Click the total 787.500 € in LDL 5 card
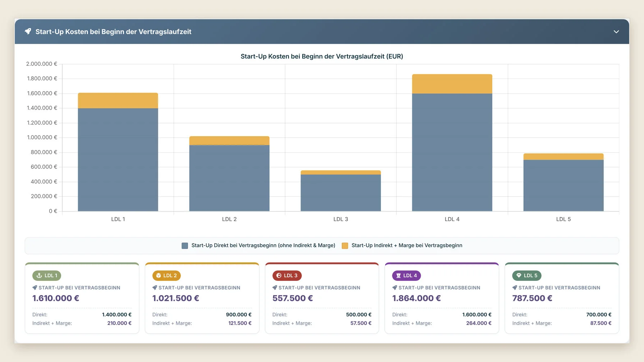The image size is (644, 362). (532, 298)
